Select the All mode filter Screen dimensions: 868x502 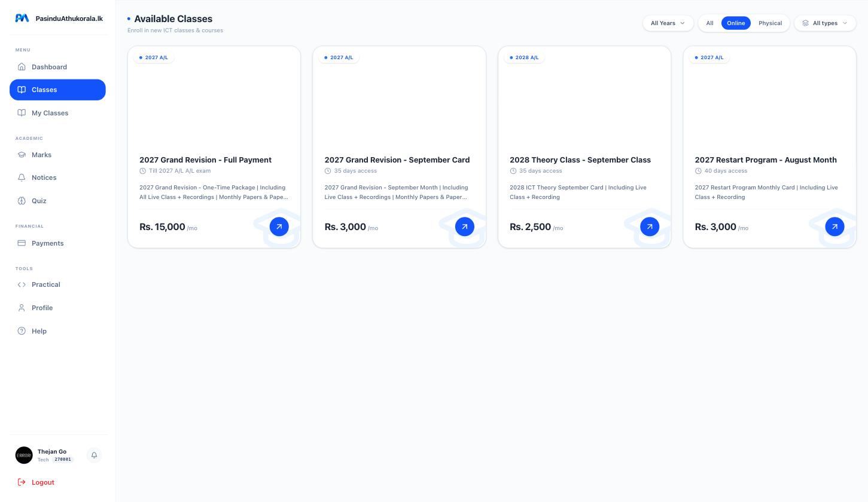point(709,23)
